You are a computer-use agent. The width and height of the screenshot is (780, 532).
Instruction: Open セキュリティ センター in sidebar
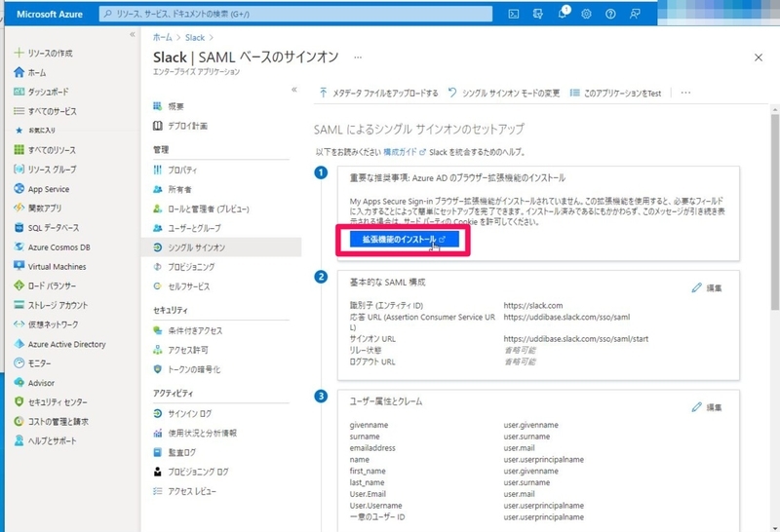51,401
